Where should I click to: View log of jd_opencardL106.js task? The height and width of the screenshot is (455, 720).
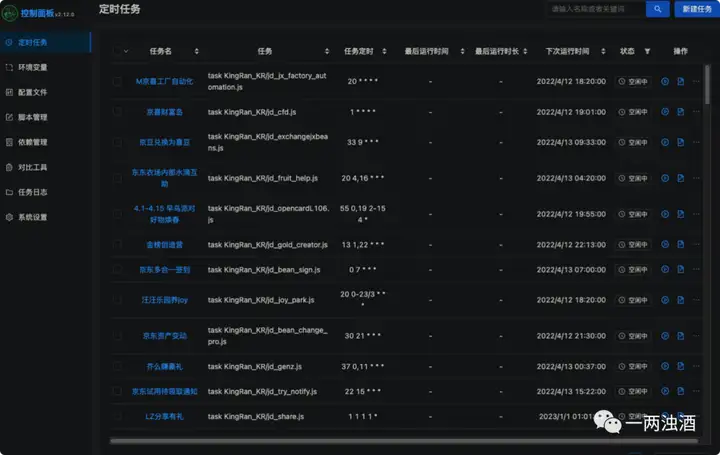pyautogui.click(x=681, y=214)
